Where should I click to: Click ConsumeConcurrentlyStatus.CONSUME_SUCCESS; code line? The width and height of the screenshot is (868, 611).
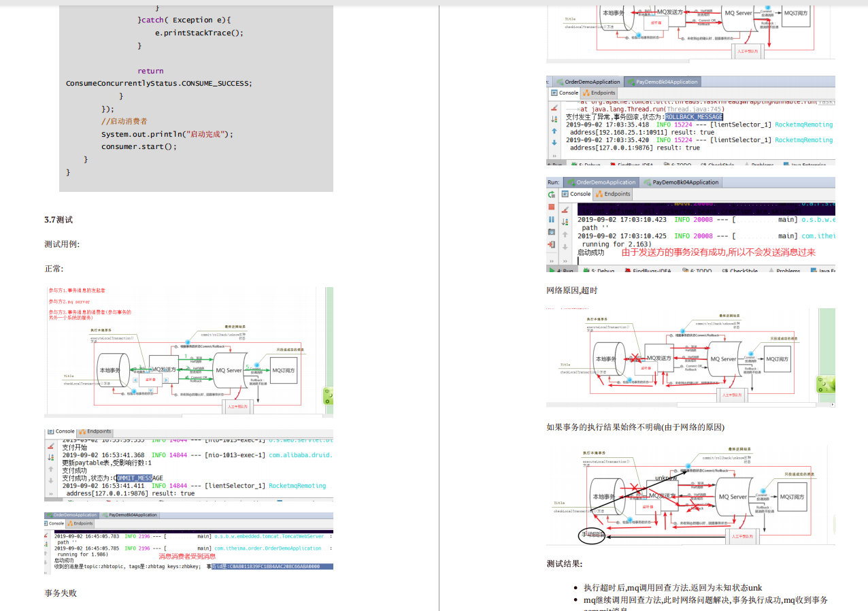(158, 83)
